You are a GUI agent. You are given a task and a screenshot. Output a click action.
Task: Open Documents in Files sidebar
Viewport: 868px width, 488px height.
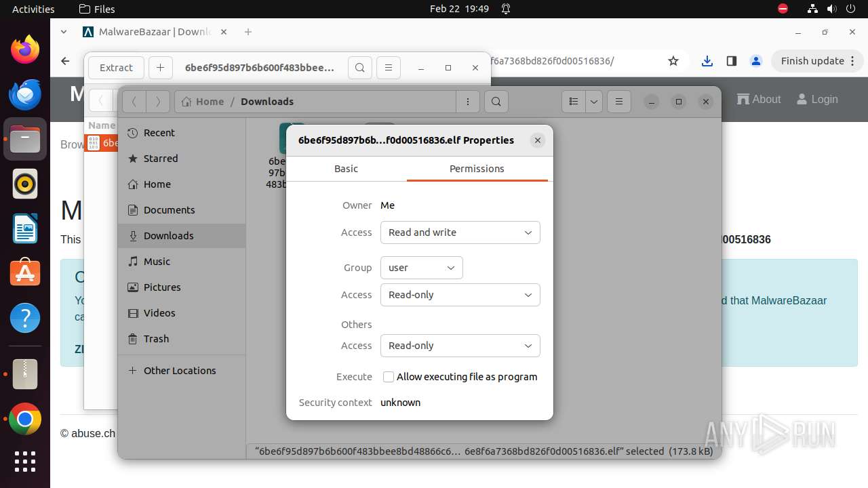[x=182, y=210]
